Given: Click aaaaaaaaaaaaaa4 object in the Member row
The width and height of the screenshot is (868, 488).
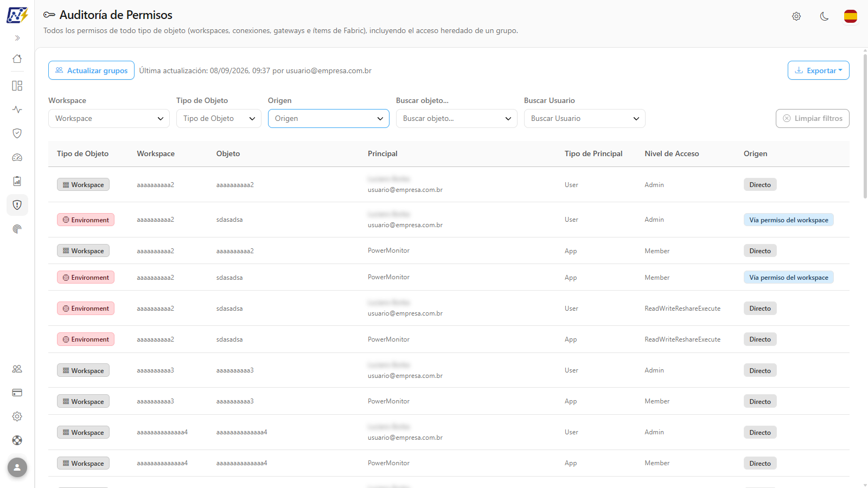Looking at the screenshot, I should (x=241, y=464).
